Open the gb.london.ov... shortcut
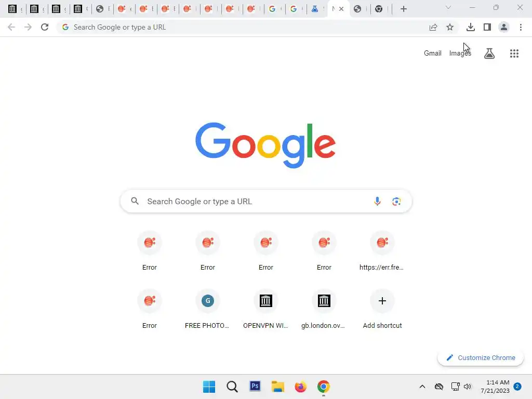 tap(324, 309)
